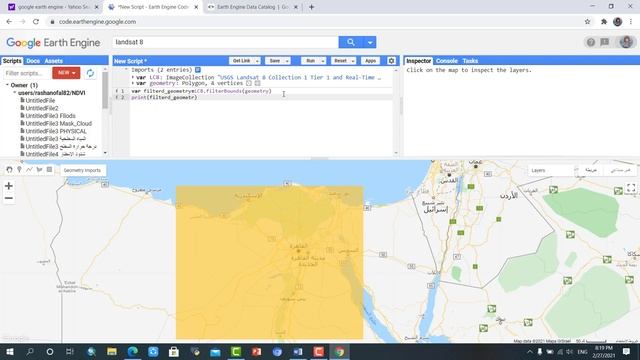Reload the browser page

36,22
